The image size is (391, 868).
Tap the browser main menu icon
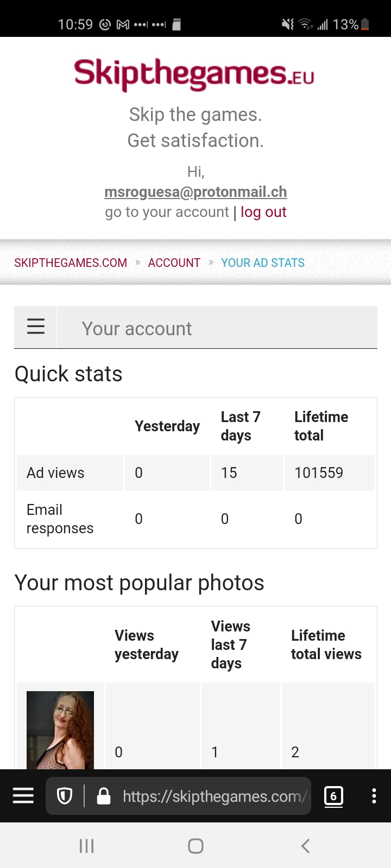pyautogui.click(x=23, y=796)
